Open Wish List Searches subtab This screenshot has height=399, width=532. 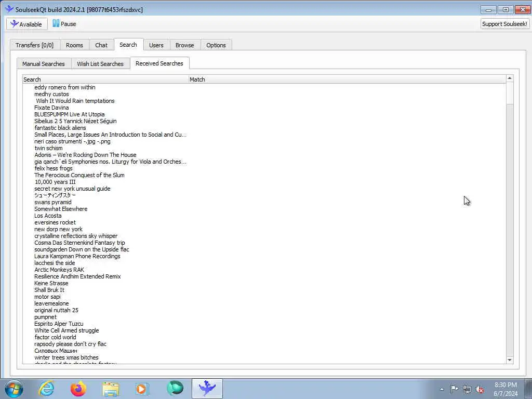[x=100, y=64]
